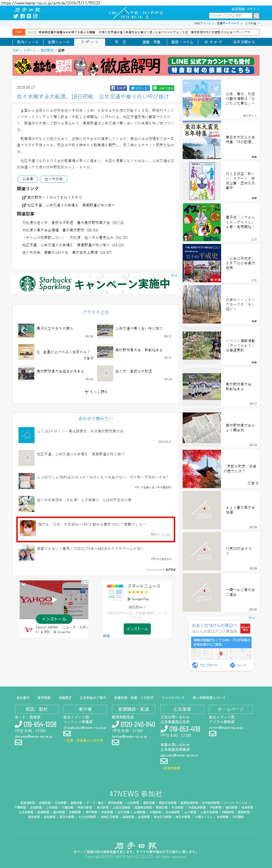
Task: Click the ログイン link
Action: click(253, 9)
